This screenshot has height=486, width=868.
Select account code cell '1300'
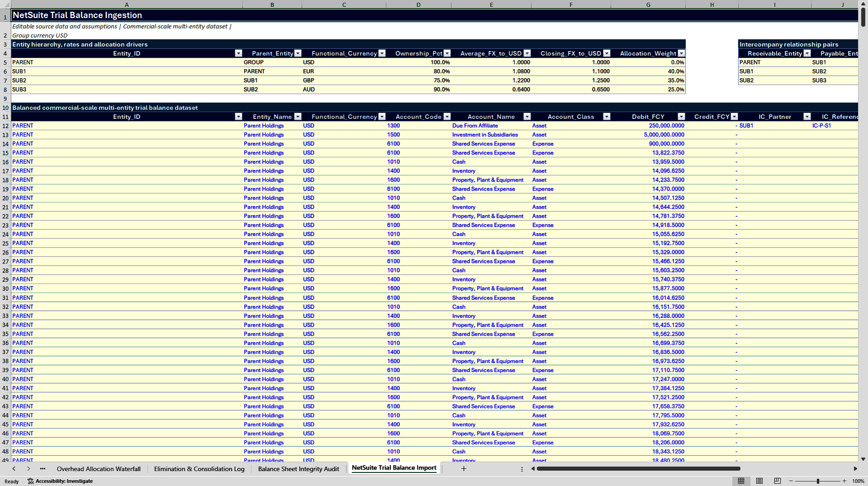tap(419, 126)
